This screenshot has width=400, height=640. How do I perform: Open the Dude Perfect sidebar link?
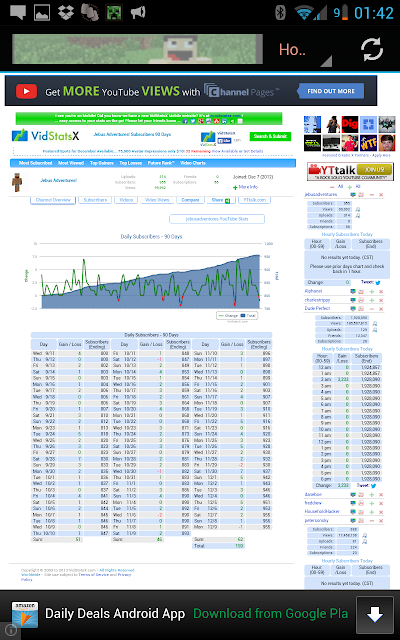pos(317,309)
